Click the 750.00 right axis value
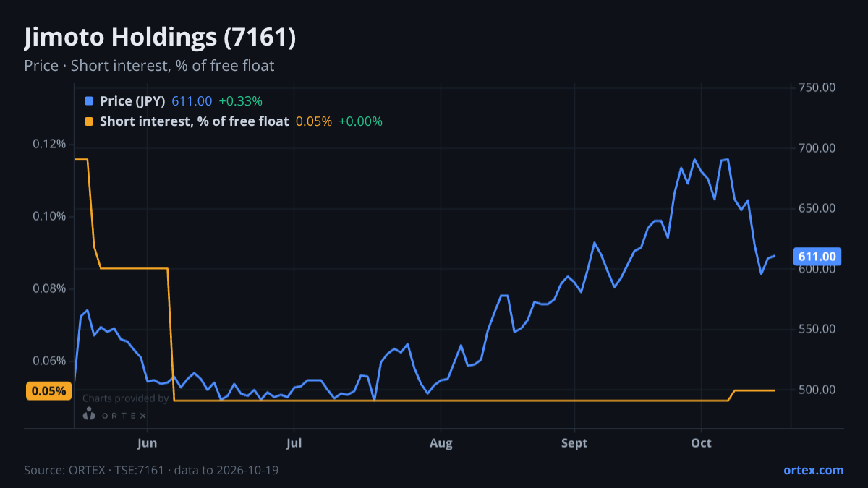868x488 pixels. click(x=817, y=87)
